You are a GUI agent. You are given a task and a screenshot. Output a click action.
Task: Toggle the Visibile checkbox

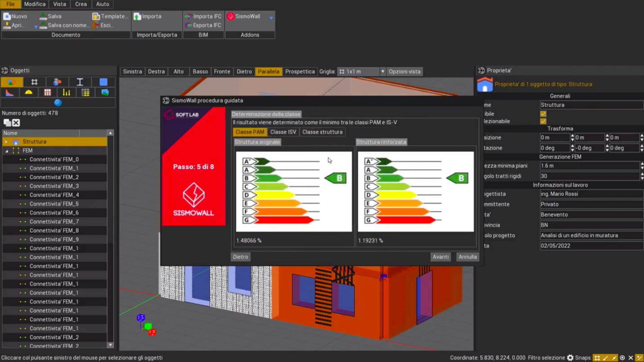(543, 114)
